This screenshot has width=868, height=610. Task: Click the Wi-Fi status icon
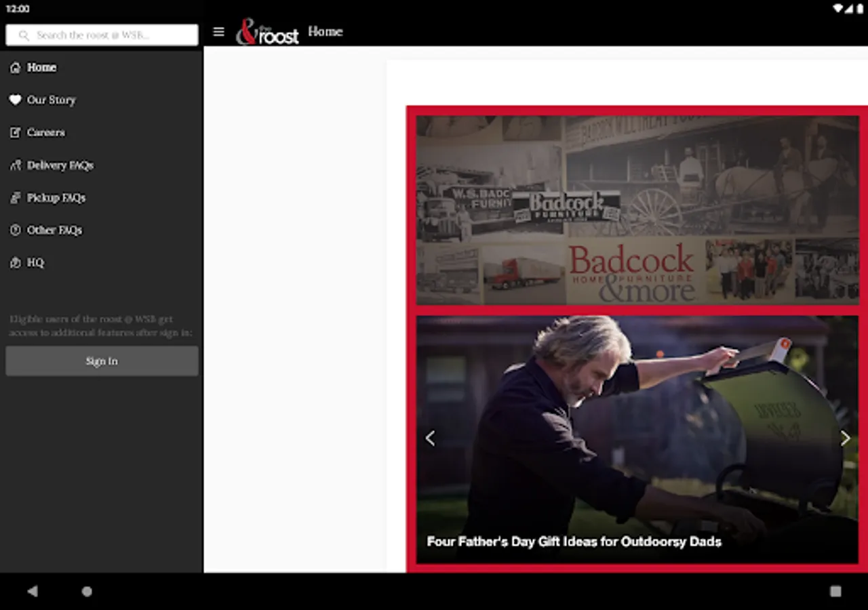tap(838, 9)
